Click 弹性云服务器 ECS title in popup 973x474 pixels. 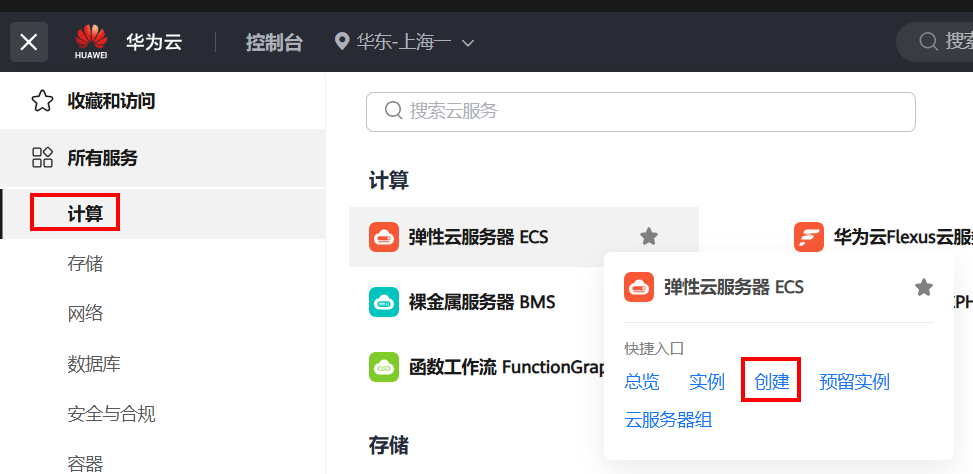click(734, 287)
